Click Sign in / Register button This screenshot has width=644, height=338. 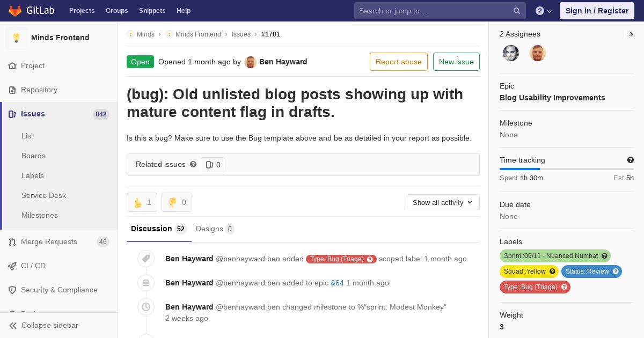point(597,11)
